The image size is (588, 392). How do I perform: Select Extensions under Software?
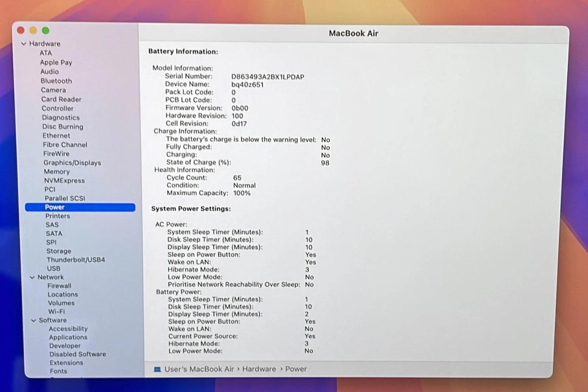67,363
